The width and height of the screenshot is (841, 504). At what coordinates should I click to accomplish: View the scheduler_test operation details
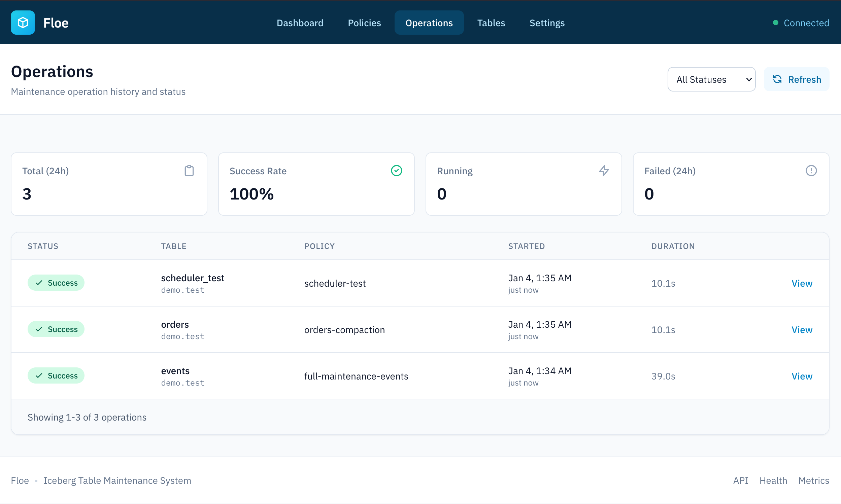coord(802,284)
